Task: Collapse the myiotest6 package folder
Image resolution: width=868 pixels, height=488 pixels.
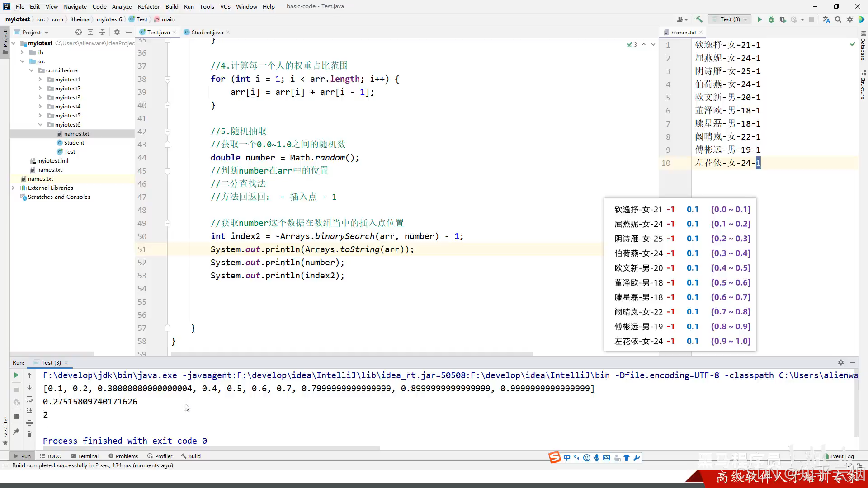Action: [x=40, y=125]
